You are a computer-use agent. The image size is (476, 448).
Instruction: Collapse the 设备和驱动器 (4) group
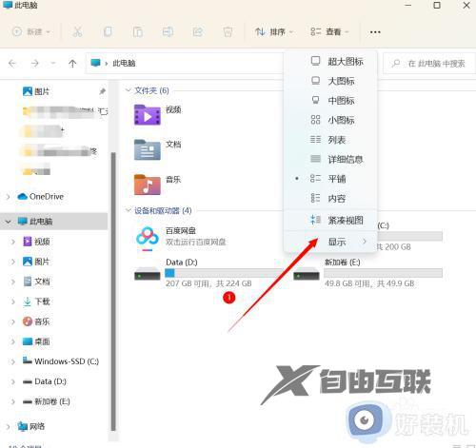[129, 210]
